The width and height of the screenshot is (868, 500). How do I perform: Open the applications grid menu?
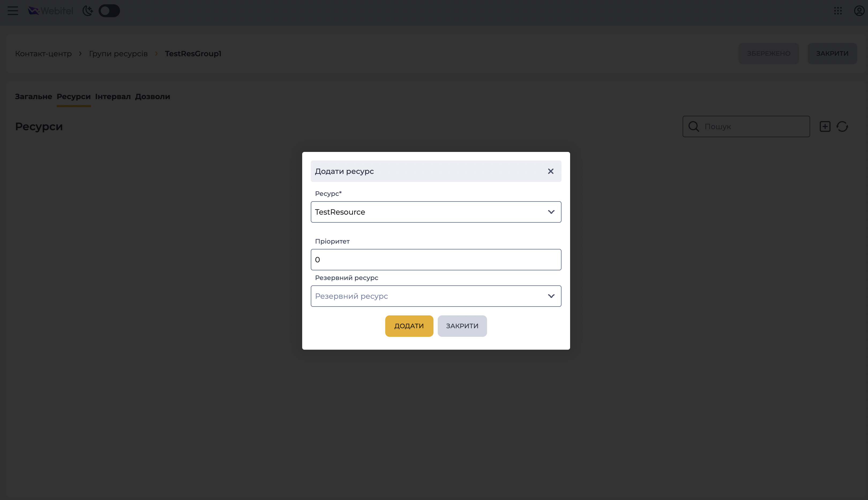coord(838,11)
